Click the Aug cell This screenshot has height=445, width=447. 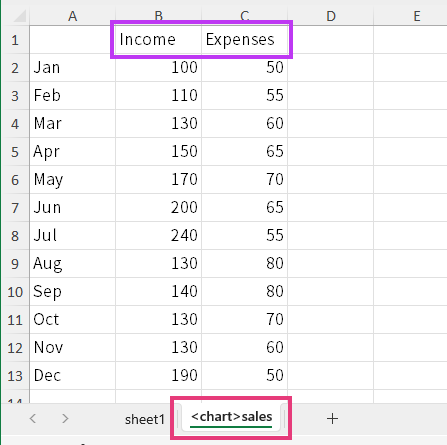[x=73, y=264]
